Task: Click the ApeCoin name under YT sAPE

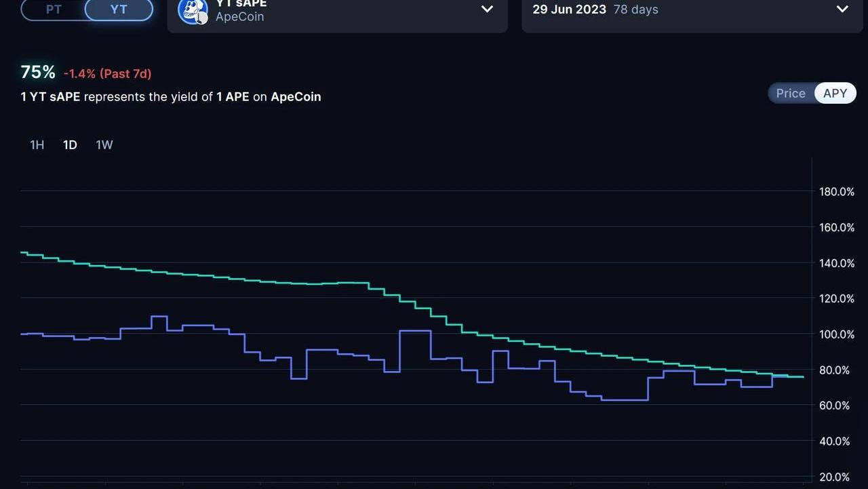Action: [x=239, y=16]
